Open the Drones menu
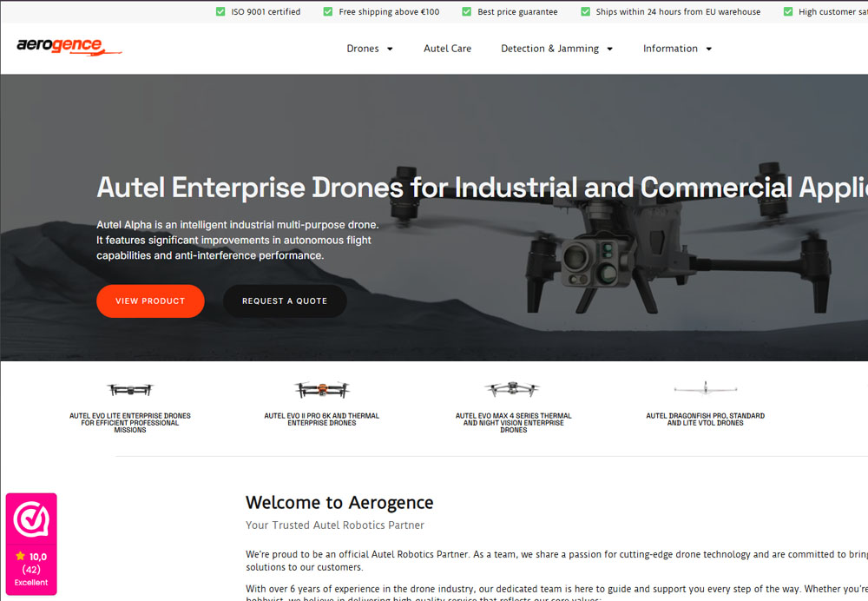Viewport: 868px width, 601px height. pyautogui.click(x=363, y=49)
